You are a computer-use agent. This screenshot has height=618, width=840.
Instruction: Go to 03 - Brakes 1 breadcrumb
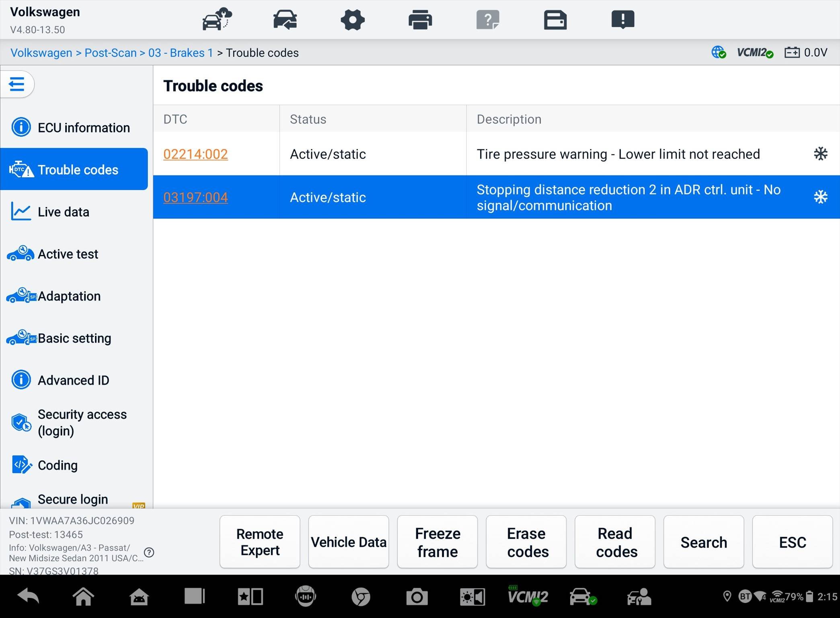point(181,53)
